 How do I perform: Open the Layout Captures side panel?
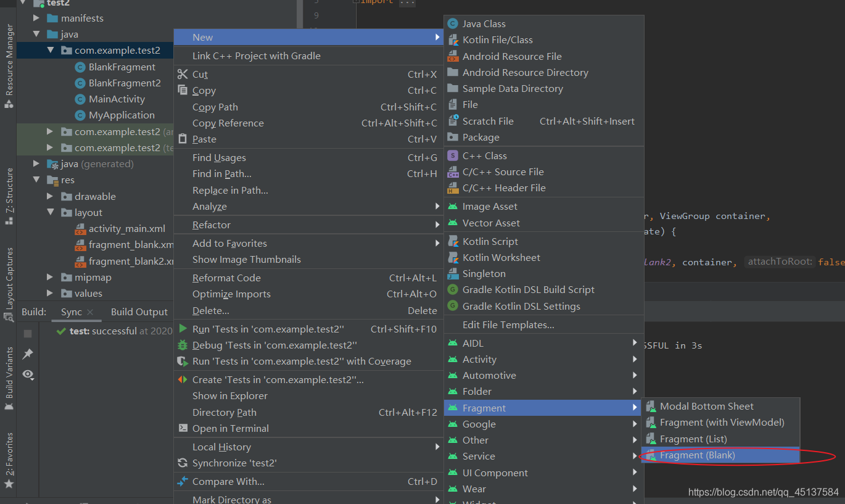tap(9, 284)
